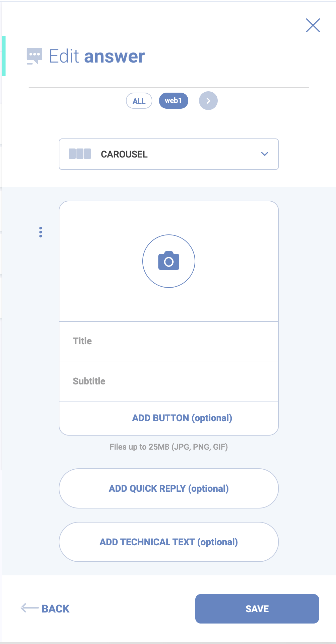Expand the answer type chevron arrow

click(265, 154)
